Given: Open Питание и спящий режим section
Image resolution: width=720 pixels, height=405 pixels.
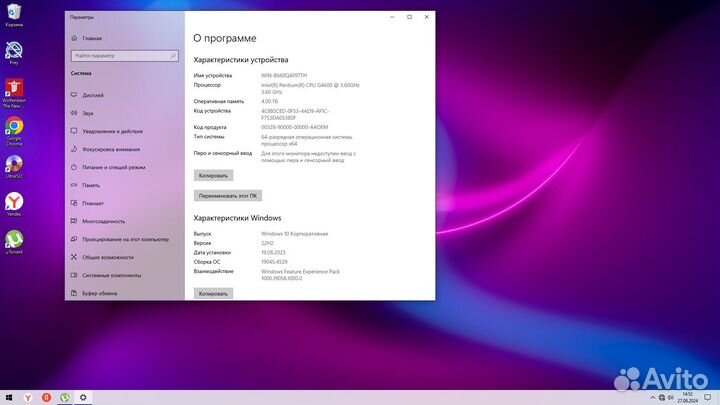Looking at the screenshot, I should click(124, 167).
